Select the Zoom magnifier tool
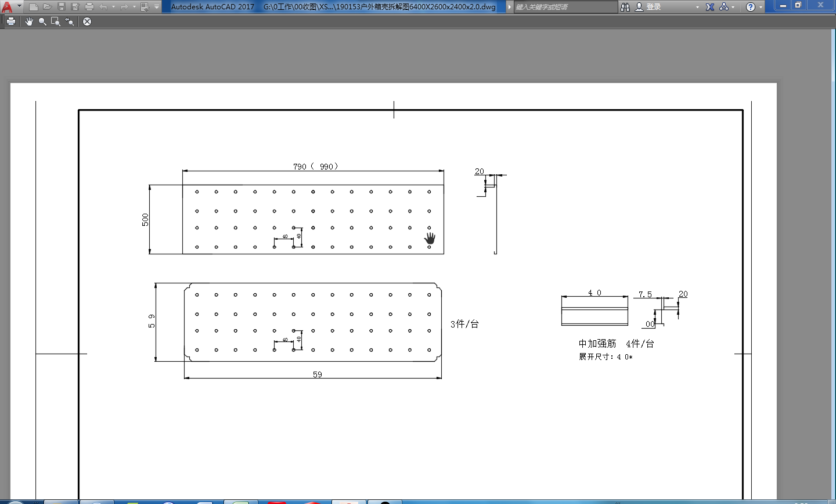The width and height of the screenshot is (836, 504). click(x=42, y=21)
